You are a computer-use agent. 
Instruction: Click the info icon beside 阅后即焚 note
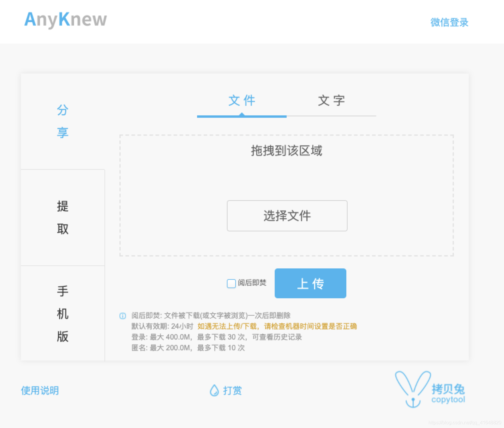[x=123, y=316]
